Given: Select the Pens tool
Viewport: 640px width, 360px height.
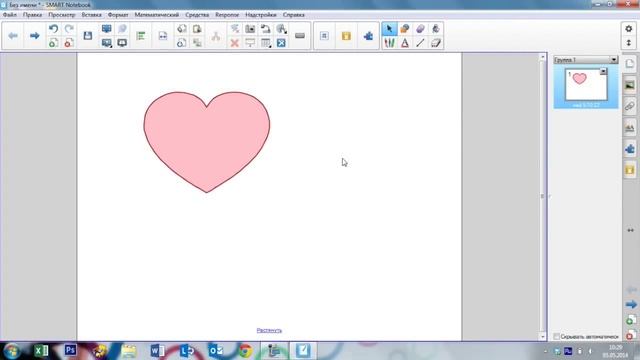Looking at the screenshot, I should [389, 43].
